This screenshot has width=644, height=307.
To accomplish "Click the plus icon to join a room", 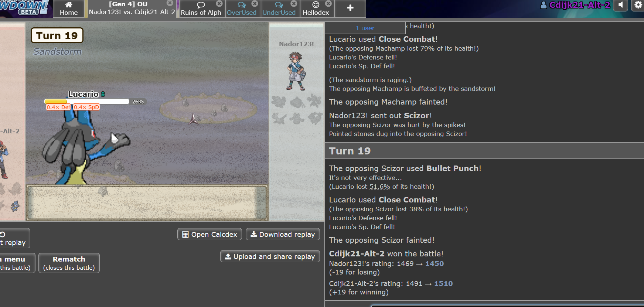I will 350,8.
